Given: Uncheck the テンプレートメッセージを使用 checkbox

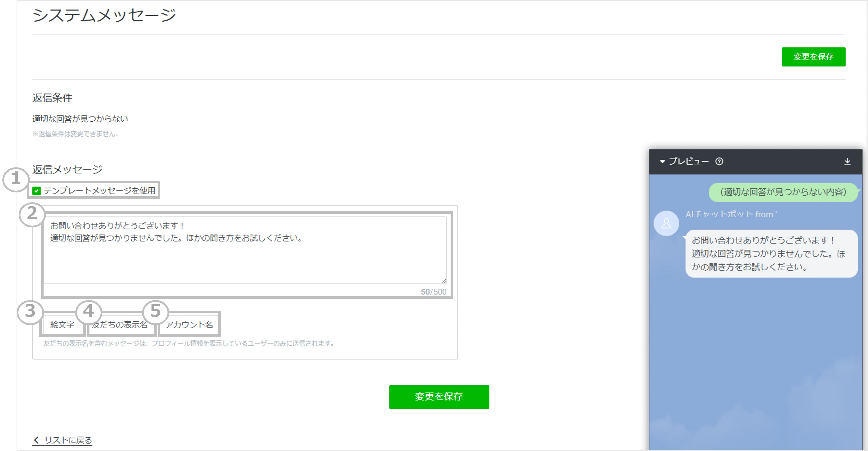Looking at the screenshot, I should tap(36, 191).
